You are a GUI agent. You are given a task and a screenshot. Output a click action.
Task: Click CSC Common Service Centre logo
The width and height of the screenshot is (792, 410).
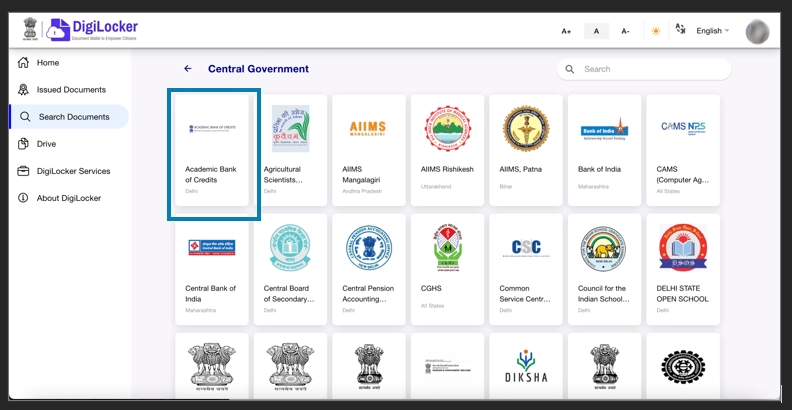click(x=526, y=248)
